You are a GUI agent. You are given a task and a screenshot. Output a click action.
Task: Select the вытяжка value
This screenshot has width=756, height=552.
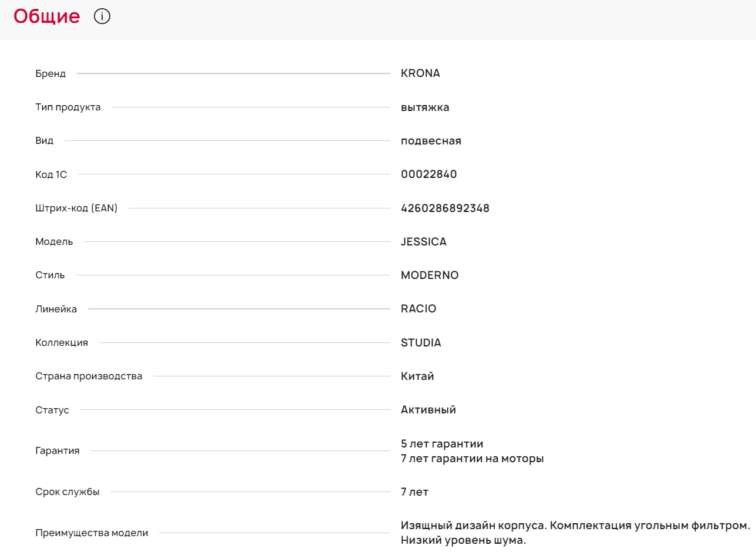click(425, 107)
